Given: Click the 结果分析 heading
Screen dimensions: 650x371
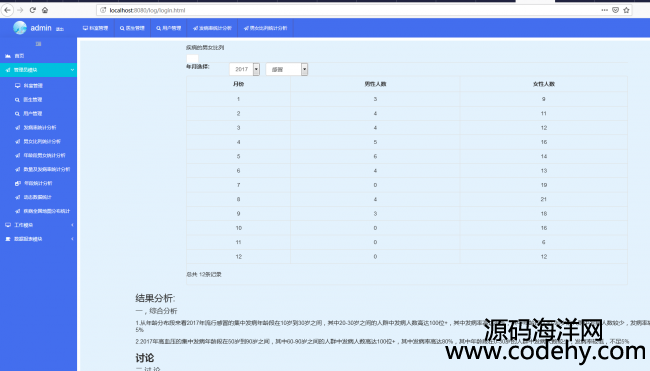Looking at the screenshot, I should coord(155,298).
